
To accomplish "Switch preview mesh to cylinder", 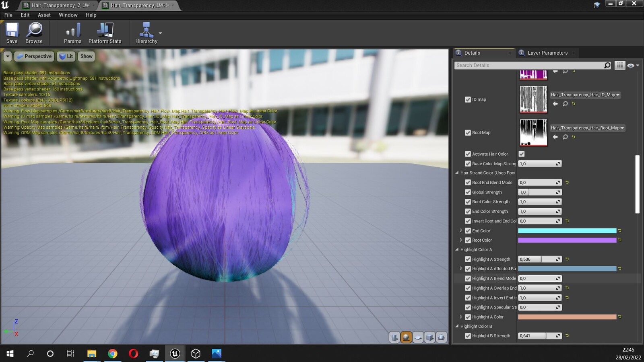I will tap(394, 337).
